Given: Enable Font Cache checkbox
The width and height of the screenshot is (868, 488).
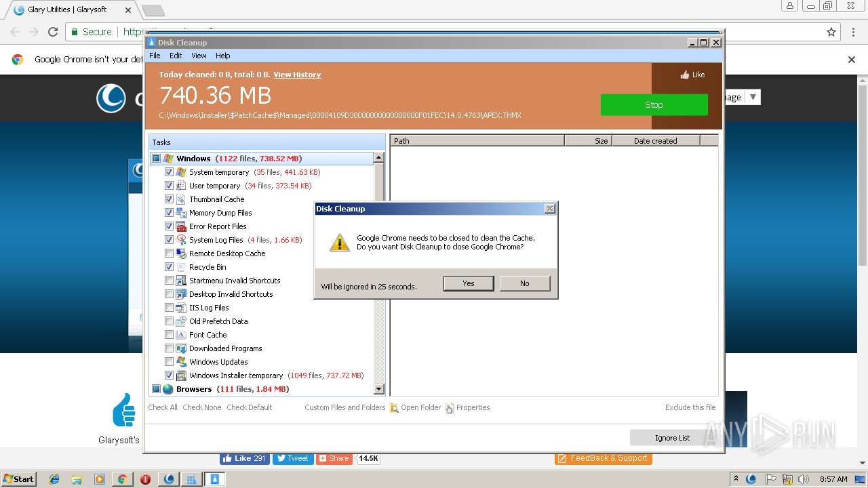Looking at the screenshot, I should pyautogui.click(x=169, y=335).
